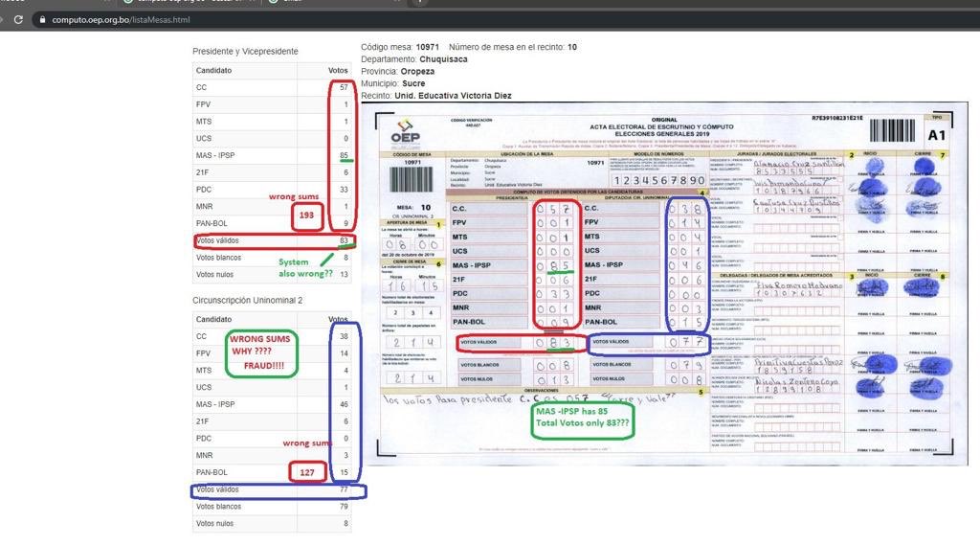This screenshot has width=980, height=545.
Task: Click MNR row with 3 votes
Action: pos(272,455)
